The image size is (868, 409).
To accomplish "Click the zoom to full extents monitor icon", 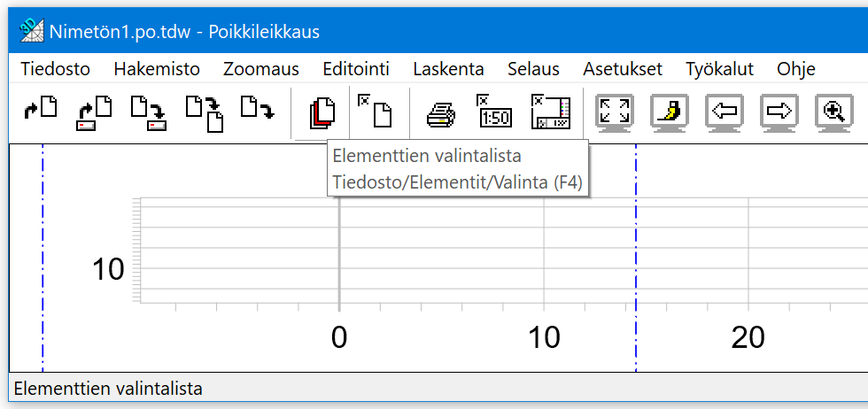I will 616,112.
